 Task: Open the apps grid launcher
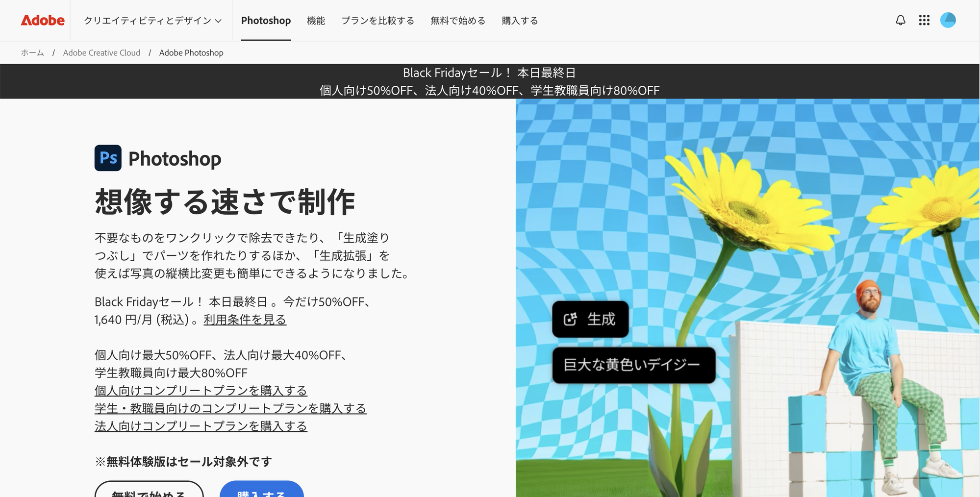coord(924,20)
